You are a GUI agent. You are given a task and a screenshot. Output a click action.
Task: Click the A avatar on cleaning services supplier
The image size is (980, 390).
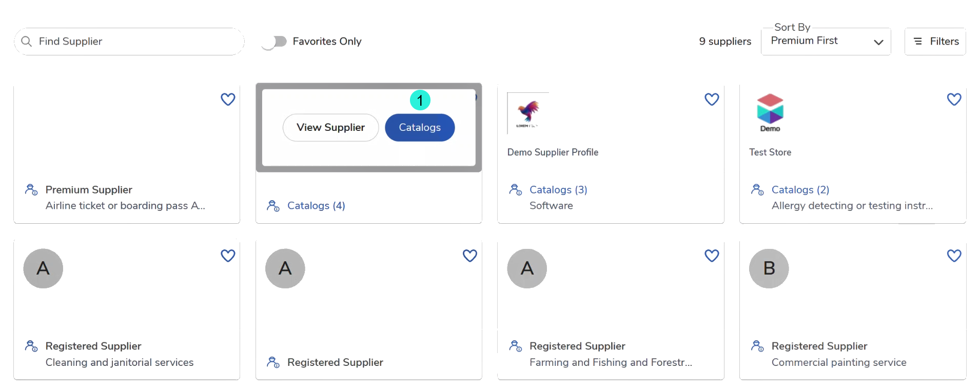point(43,268)
